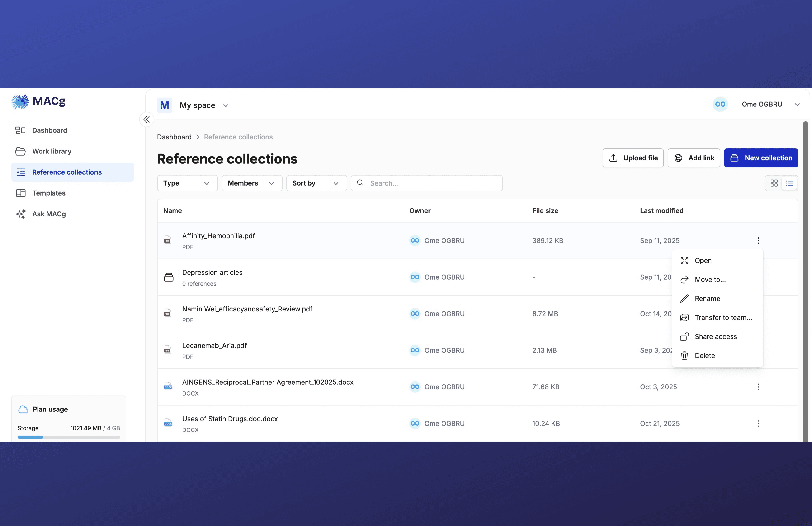This screenshot has height=526, width=812.
Task: Open Dashboard in the sidebar
Action: click(72, 130)
